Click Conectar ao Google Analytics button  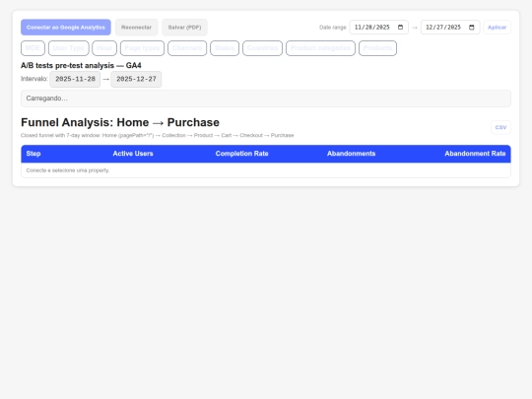pos(66,28)
